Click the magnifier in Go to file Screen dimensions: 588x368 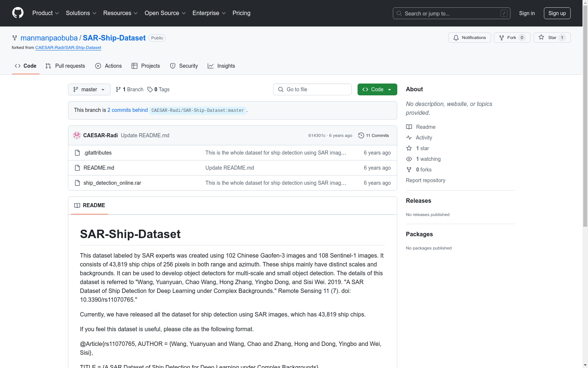pyautogui.click(x=281, y=89)
